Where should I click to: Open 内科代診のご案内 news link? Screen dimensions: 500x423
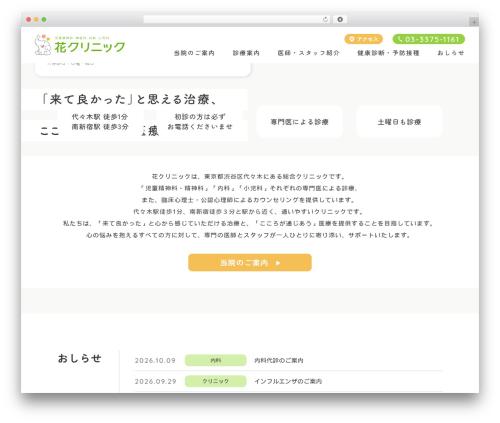pyautogui.click(x=279, y=360)
